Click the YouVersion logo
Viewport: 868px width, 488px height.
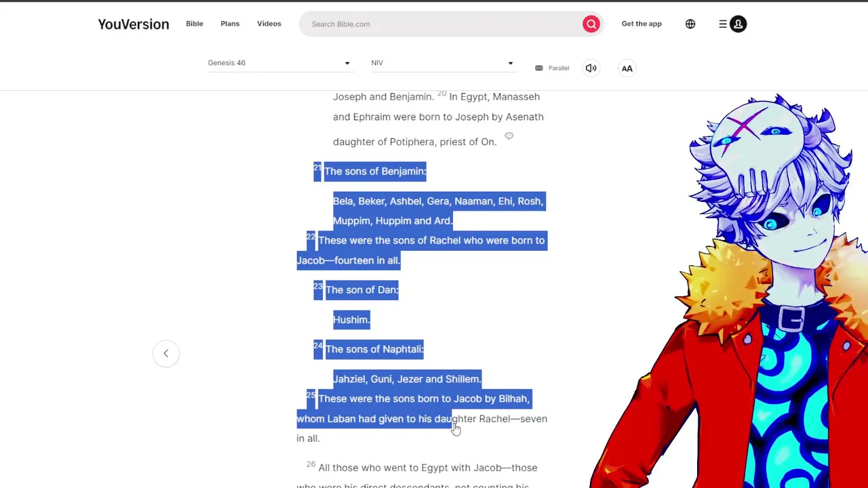(x=134, y=24)
